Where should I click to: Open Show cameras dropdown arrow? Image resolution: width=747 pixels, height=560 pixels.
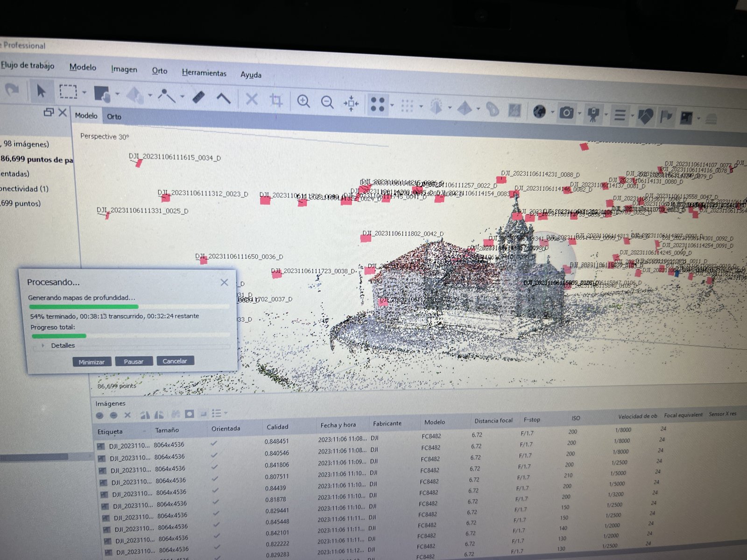click(580, 113)
